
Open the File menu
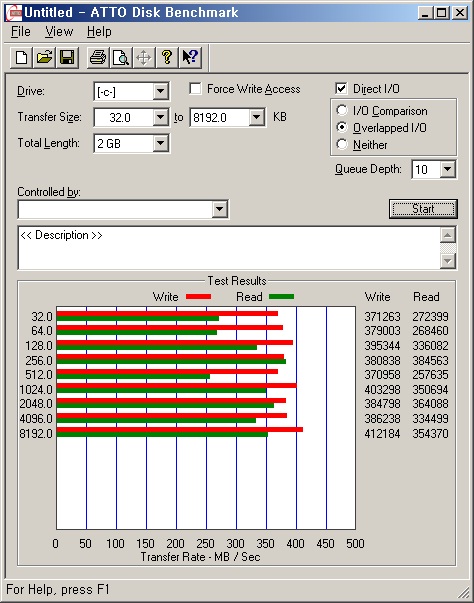tap(20, 32)
